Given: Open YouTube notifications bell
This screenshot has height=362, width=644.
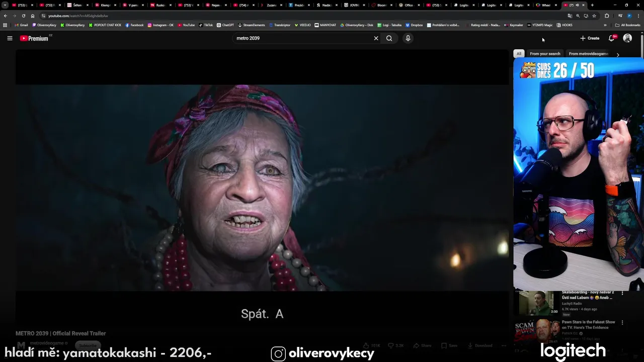Looking at the screenshot, I should point(612,38).
